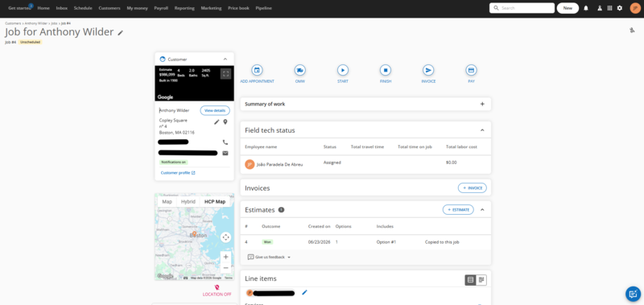This screenshot has height=305, width=644.
Task: Click the top-right activity icon
Action: coord(632,31)
